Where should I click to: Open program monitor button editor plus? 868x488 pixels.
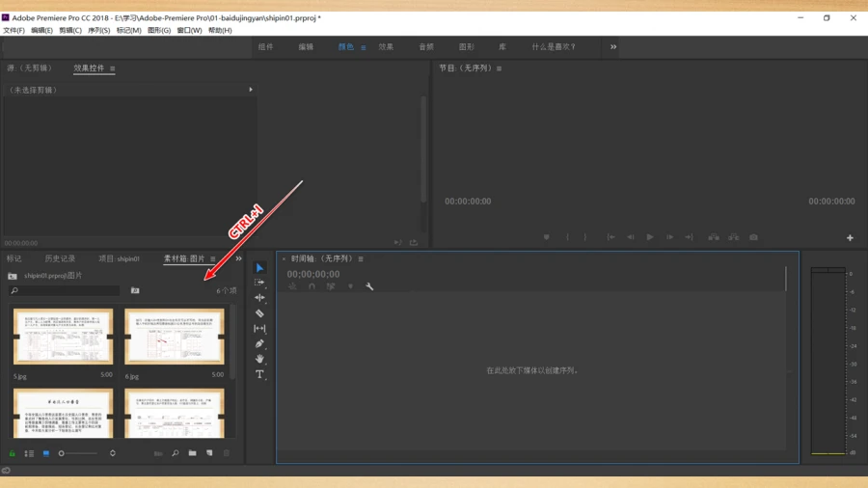click(850, 238)
